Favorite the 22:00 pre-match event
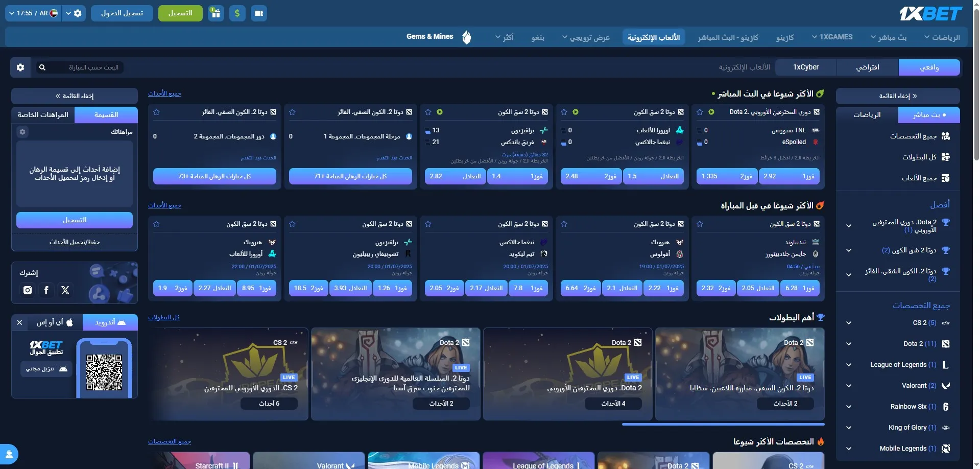The width and height of the screenshot is (980, 469). click(156, 224)
